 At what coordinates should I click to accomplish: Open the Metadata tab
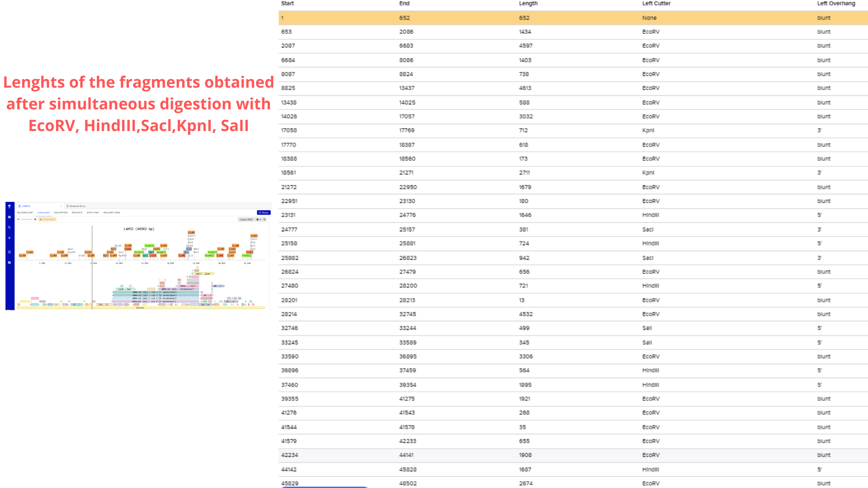pos(77,212)
